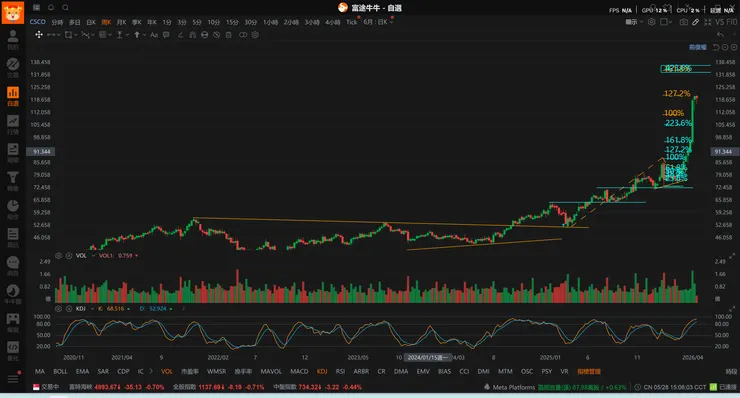Screen dimensions: 740x398
Task: Open the quotes chart icon in left sidebar
Action: [x=13, y=125]
